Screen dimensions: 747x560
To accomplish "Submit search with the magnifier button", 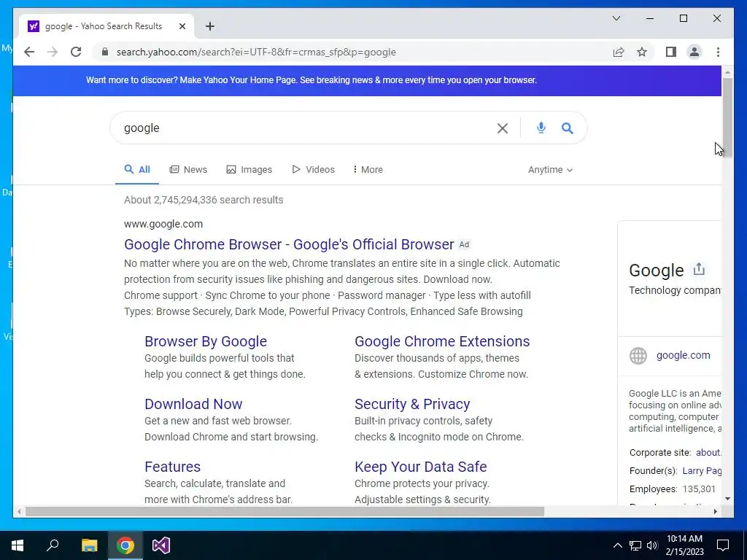I will coord(567,128).
